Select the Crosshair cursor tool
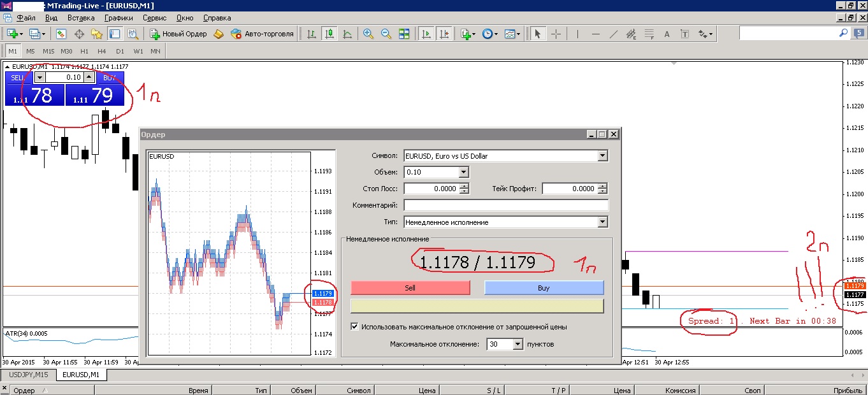This screenshot has width=868, height=395. [x=556, y=34]
